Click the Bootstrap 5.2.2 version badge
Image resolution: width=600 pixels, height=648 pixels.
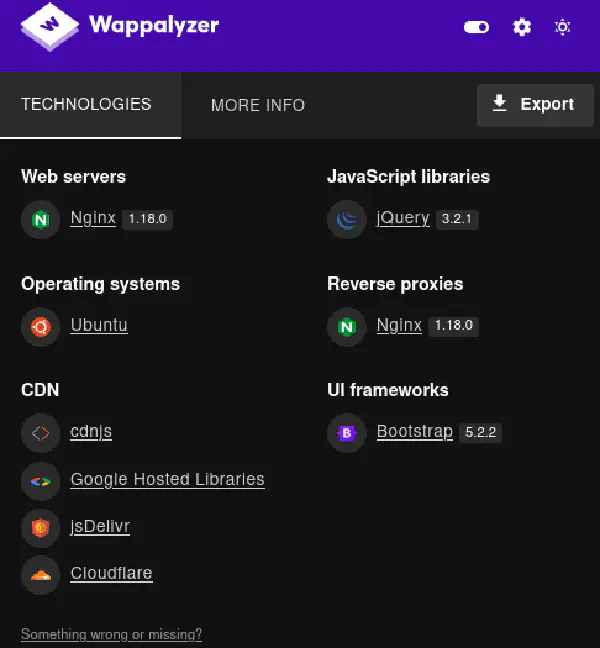[480, 433]
